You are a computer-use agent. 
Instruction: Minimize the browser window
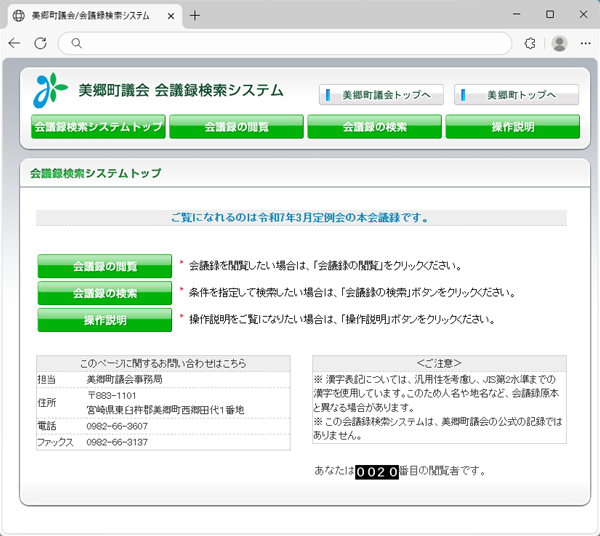517,14
